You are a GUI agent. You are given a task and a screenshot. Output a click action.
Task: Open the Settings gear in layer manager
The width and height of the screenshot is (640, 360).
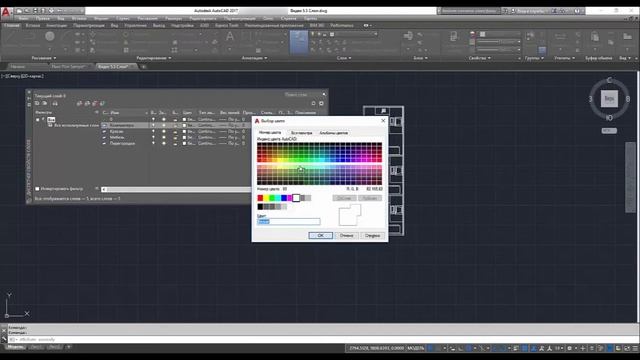321,104
